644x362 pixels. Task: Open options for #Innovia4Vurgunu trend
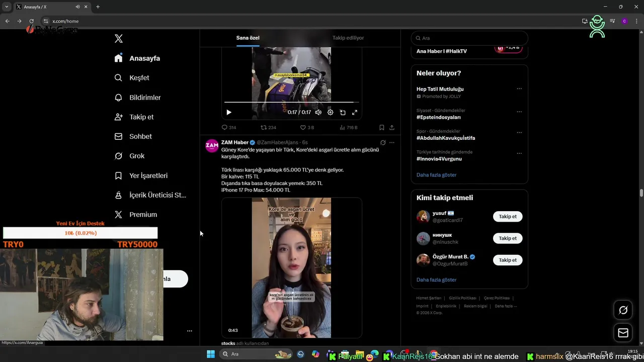519,153
